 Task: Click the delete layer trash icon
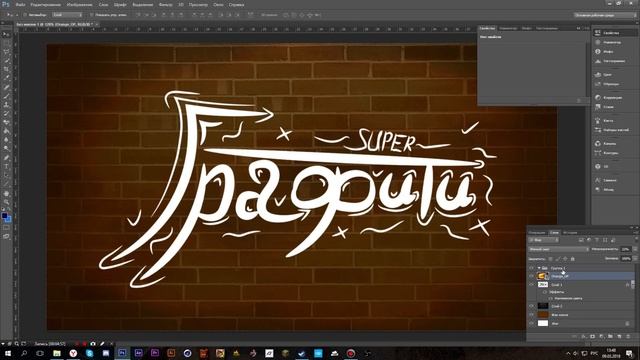click(x=628, y=336)
